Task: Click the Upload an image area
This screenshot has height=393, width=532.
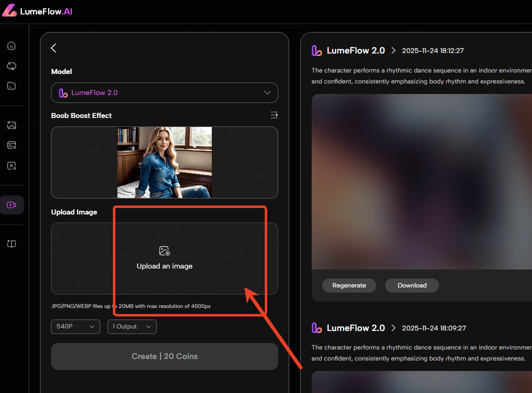Action: point(164,258)
